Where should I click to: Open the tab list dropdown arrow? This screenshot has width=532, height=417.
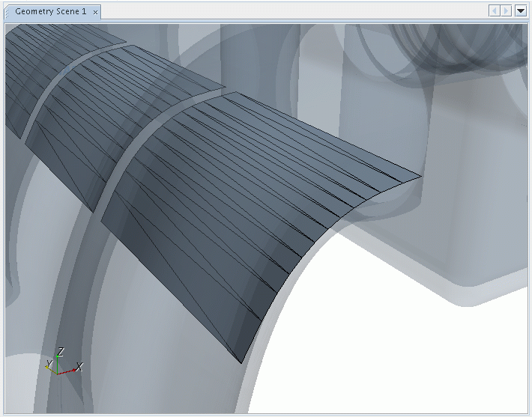(x=520, y=11)
